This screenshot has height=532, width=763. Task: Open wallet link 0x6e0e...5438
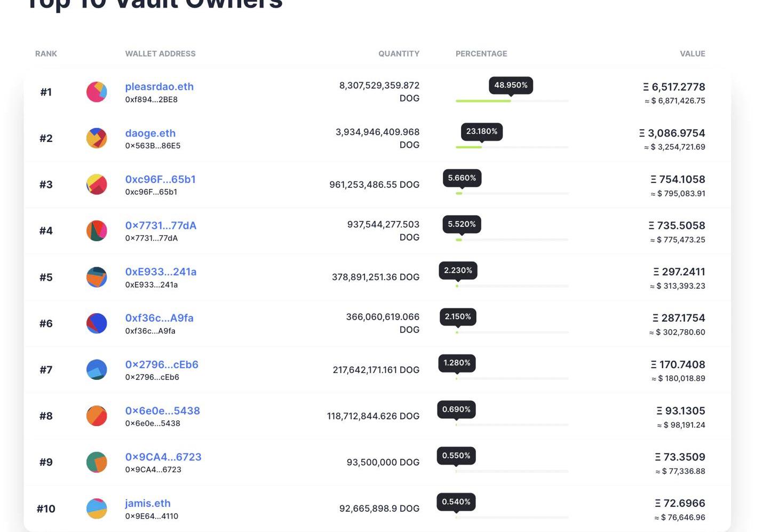coord(162,411)
